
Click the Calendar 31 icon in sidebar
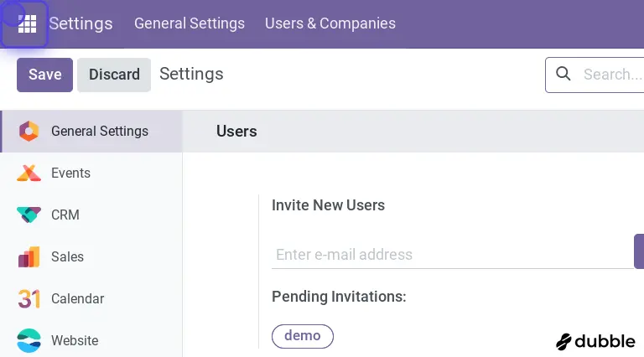[29, 299]
